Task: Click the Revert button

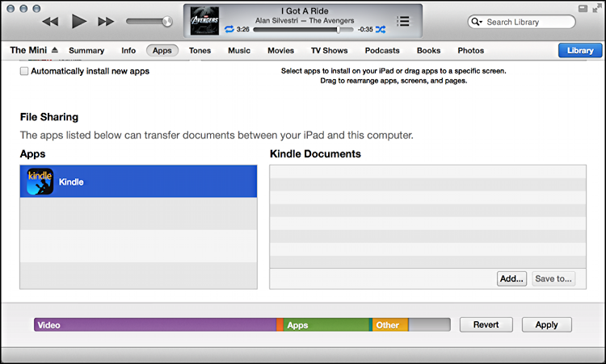Action: 486,324
